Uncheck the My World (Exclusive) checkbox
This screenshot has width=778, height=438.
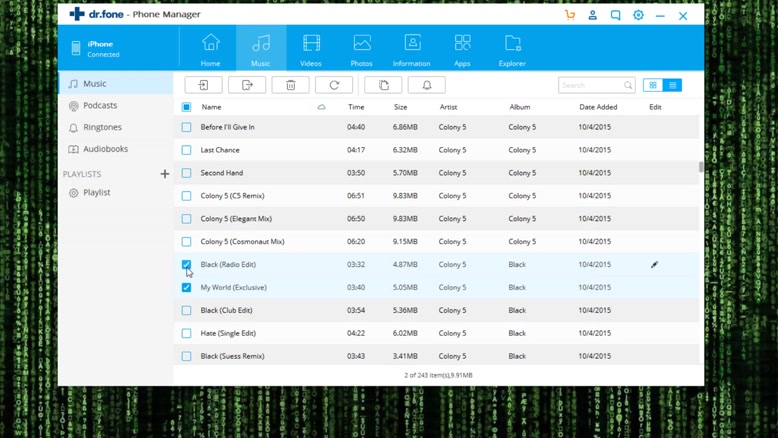[186, 288]
